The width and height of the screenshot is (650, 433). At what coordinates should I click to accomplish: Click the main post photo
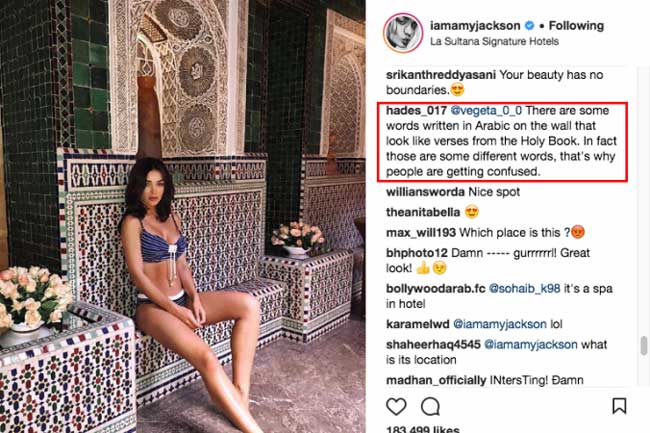[182, 216]
